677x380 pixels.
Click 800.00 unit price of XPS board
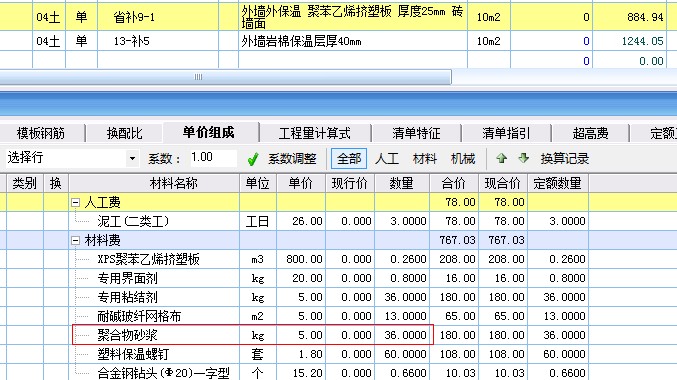pyautogui.click(x=301, y=259)
